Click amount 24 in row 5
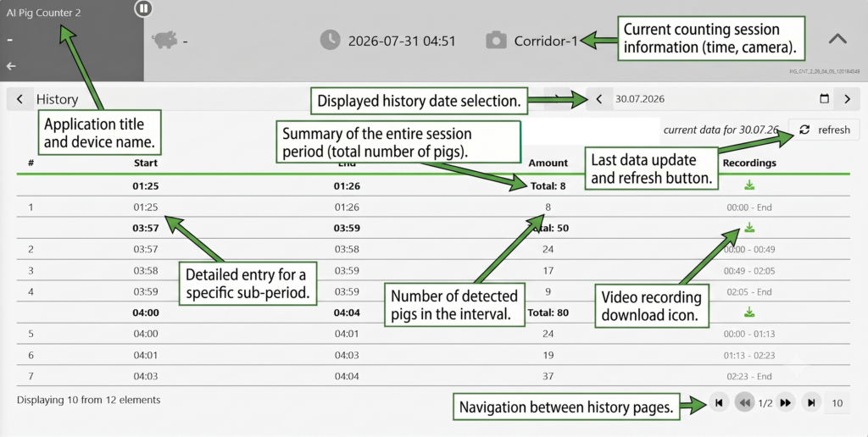Viewport: 868px width, 437px height. coord(548,334)
